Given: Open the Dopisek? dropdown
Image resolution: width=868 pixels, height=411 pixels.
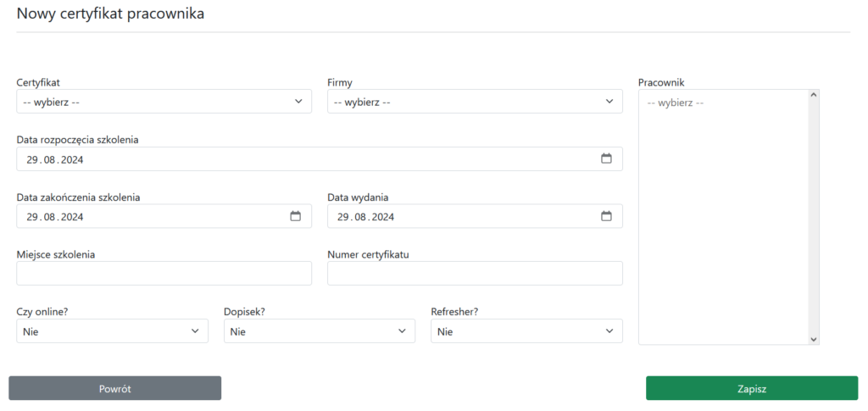Looking at the screenshot, I should pyautogui.click(x=320, y=330).
